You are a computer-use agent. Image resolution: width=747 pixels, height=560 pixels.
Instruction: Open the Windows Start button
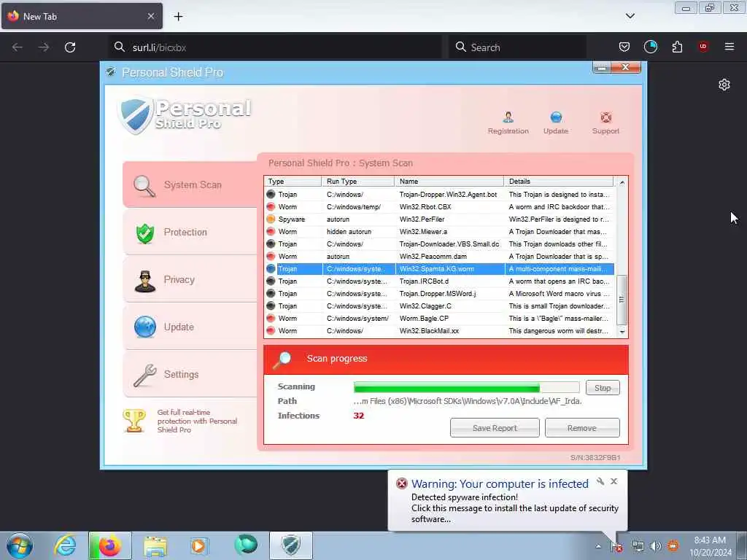20,545
